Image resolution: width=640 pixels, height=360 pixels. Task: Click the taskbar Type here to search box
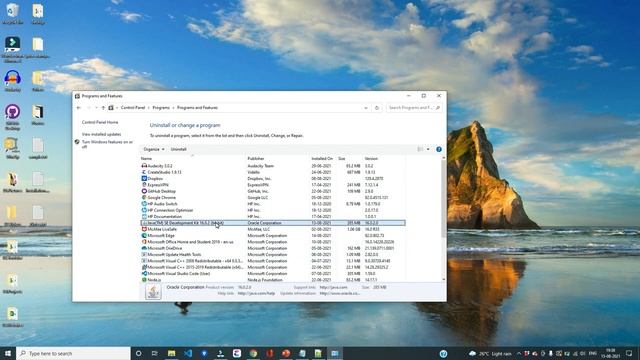(73, 353)
